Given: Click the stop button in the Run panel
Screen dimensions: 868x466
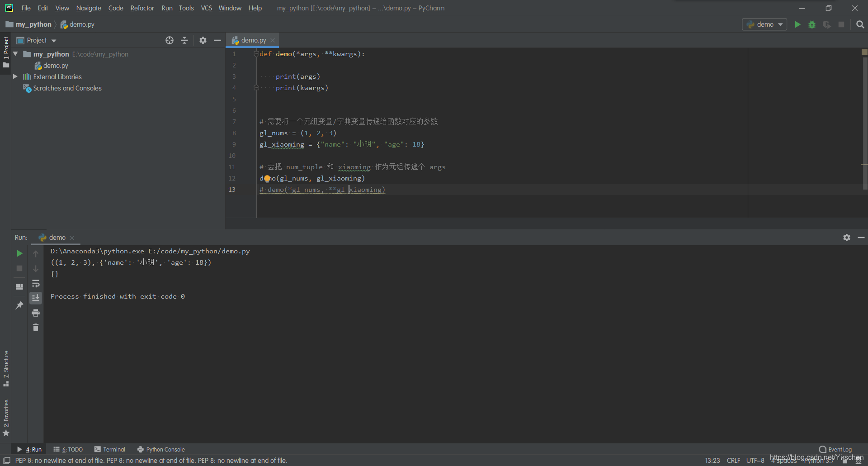Looking at the screenshot, I should [x=19, y=268].
